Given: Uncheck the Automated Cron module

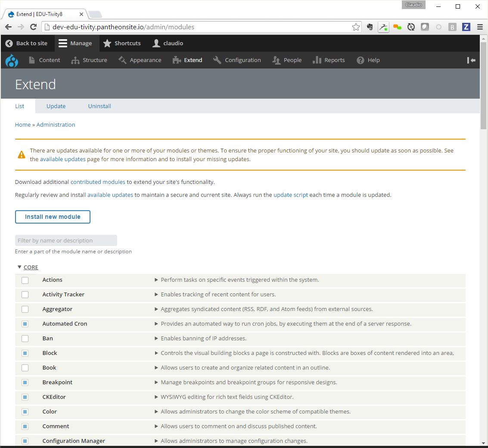Looking at the screenshot, I should coord(25,324).
